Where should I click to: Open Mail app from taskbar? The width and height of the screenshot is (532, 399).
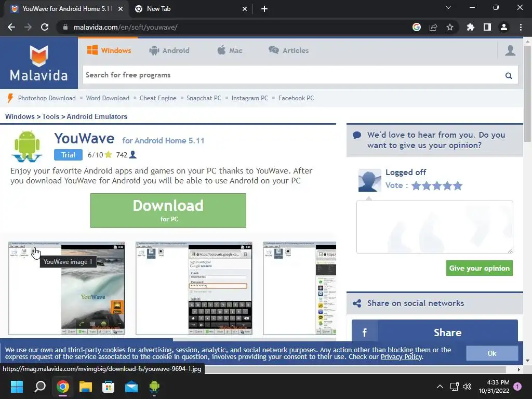(x=131, y=387)
